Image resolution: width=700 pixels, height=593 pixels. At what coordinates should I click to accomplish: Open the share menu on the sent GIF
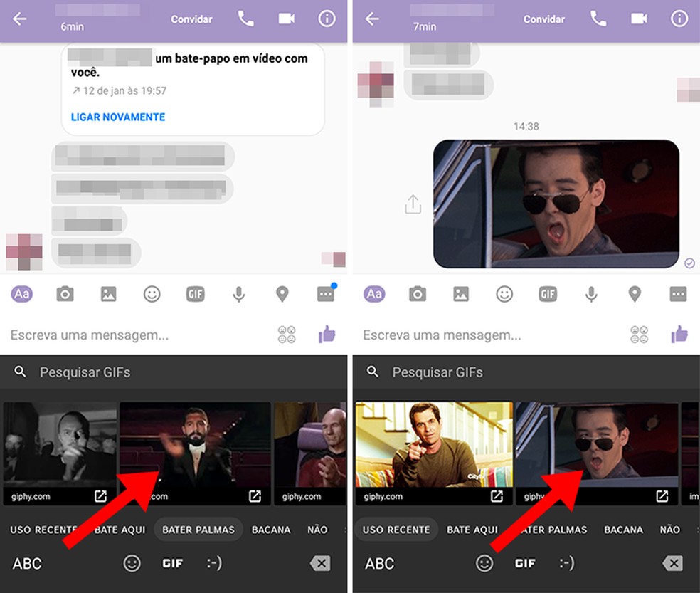click(412, 203)
